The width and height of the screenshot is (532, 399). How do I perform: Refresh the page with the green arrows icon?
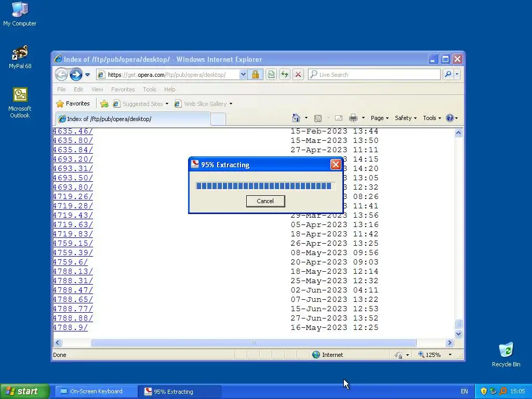(285, 74)
